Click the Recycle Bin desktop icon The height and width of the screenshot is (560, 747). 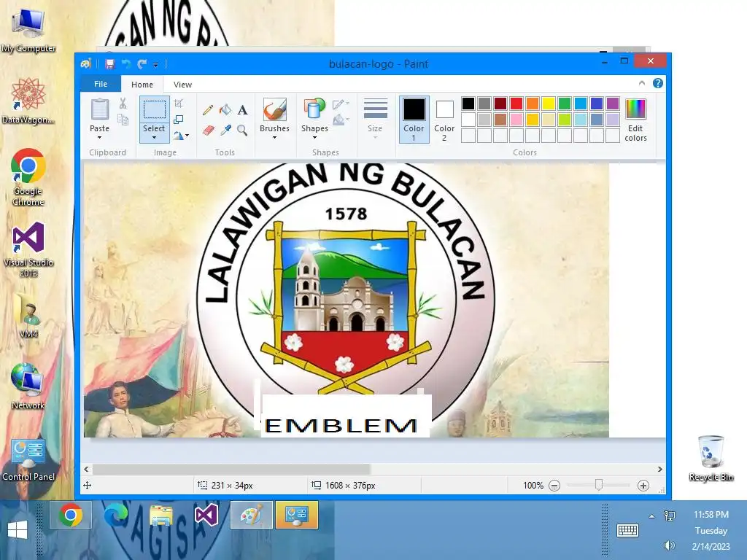[711, 458]
